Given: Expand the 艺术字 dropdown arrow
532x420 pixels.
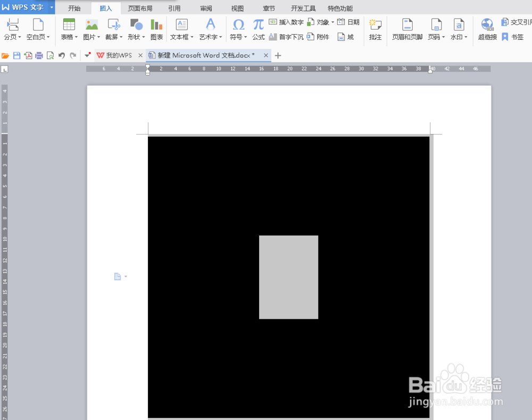Looking at the screenshot, I should point(221,37).
